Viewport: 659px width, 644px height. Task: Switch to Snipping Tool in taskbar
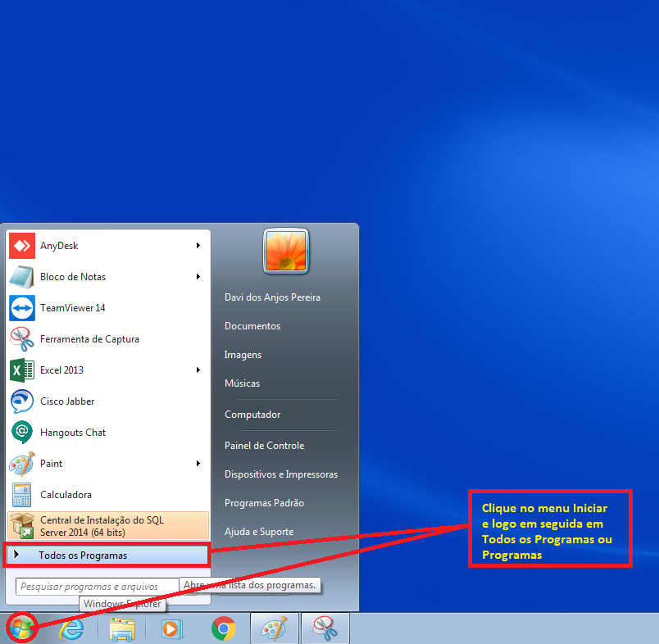[325, 628]
